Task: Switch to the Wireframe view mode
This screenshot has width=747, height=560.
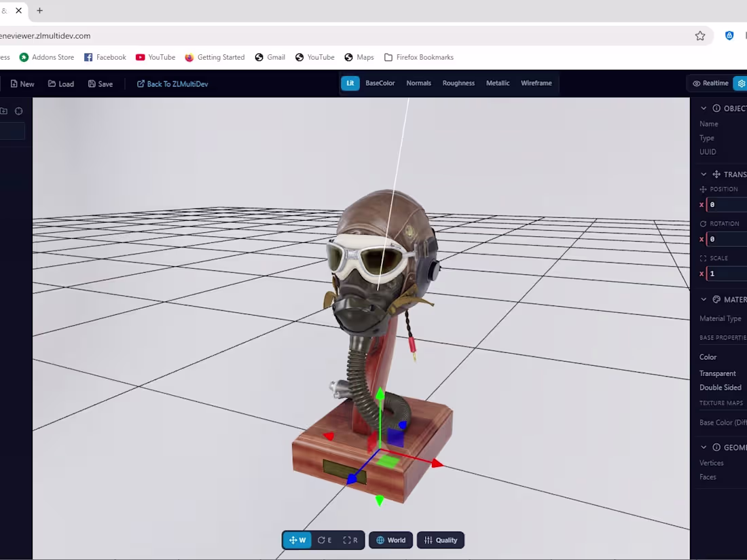Action: 536,83
